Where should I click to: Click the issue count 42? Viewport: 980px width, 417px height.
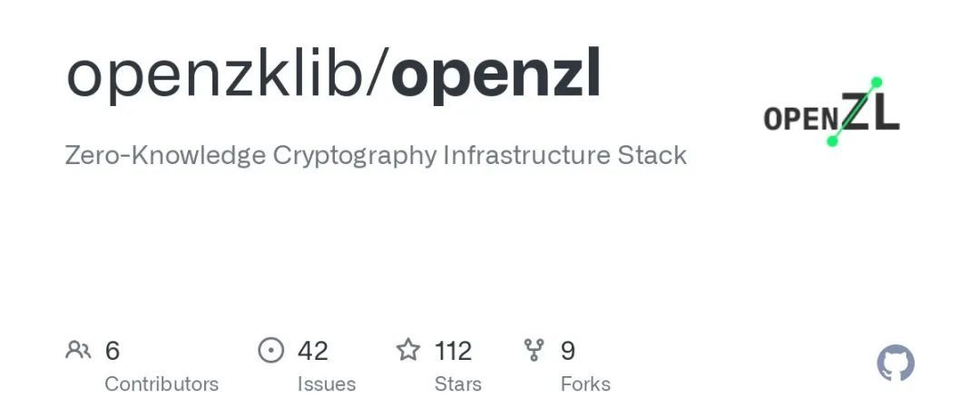click(312, 351)
